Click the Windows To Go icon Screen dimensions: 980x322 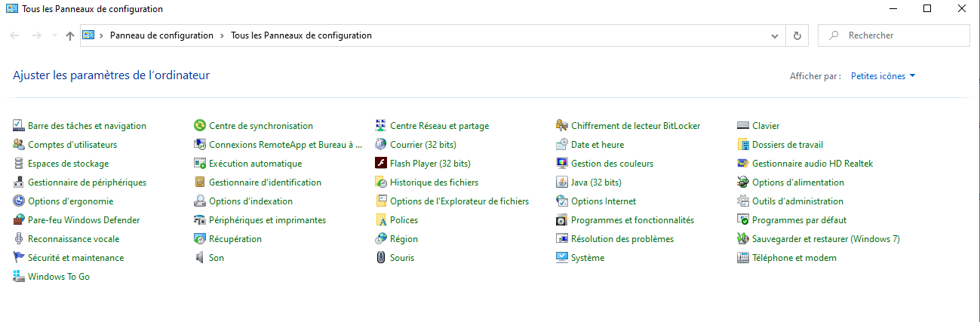[x=20, y=277]
